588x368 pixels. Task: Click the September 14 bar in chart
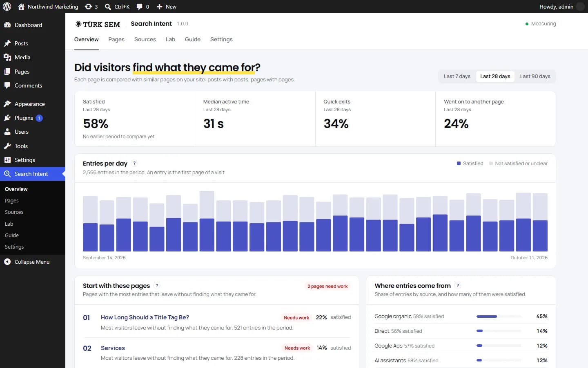(x=90, y=224)
